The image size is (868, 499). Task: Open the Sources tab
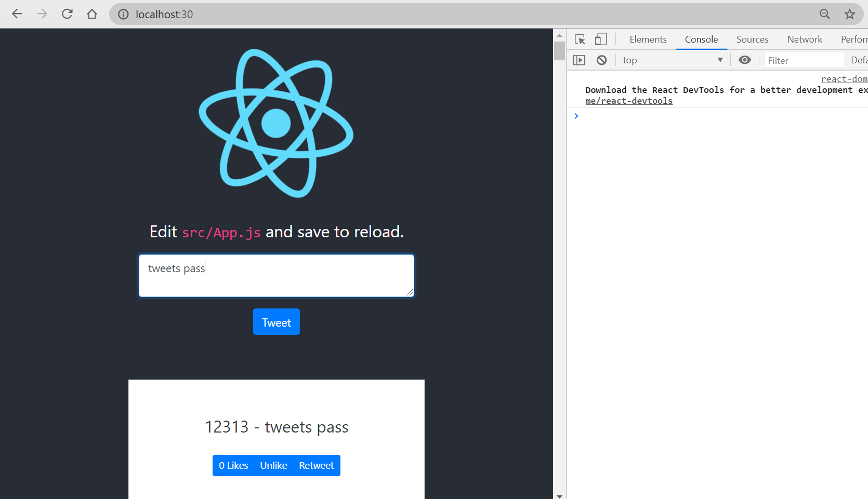(x=752, y=39)
